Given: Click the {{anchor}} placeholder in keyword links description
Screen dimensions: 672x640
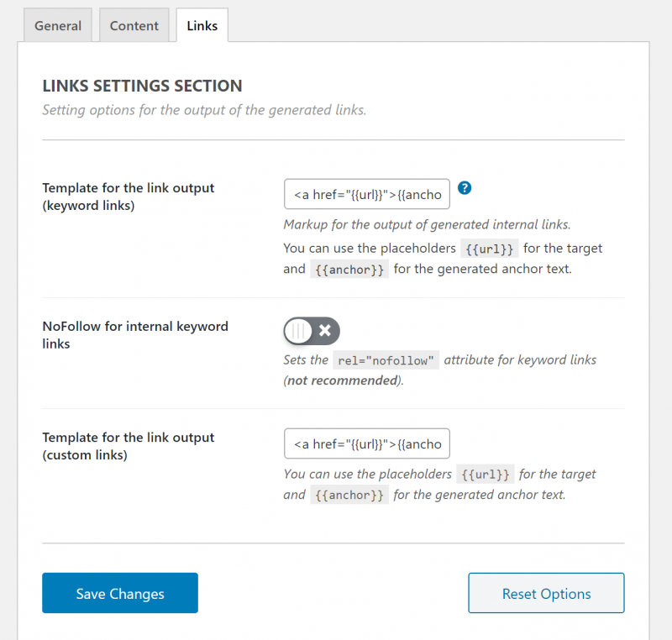Looking at the screenshot, I should pos(349,269).
